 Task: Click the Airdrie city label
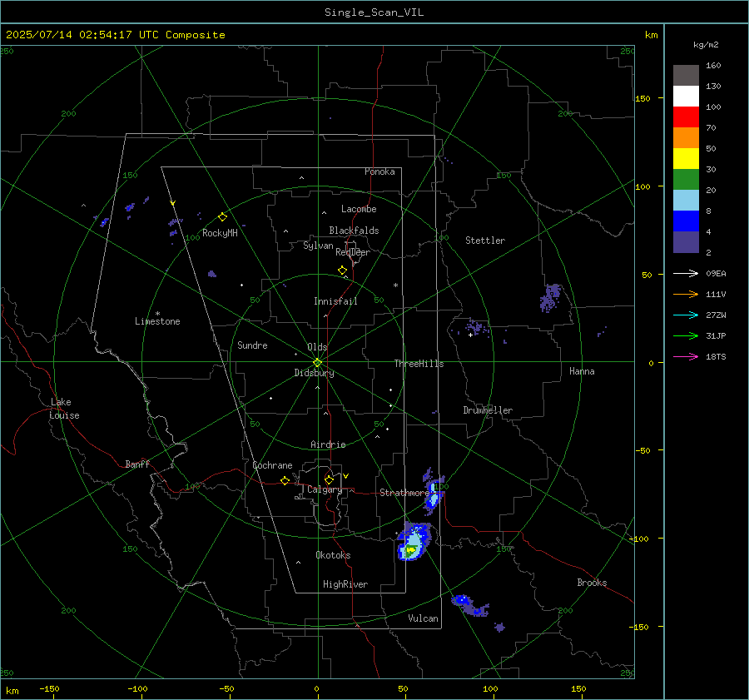[x=328, y=444]
